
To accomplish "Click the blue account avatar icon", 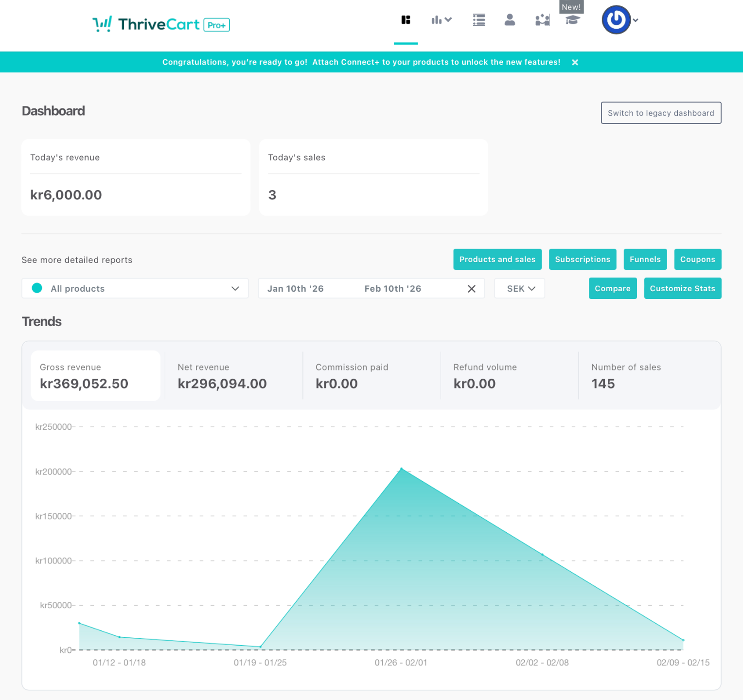I will click(x=616, y=20).
